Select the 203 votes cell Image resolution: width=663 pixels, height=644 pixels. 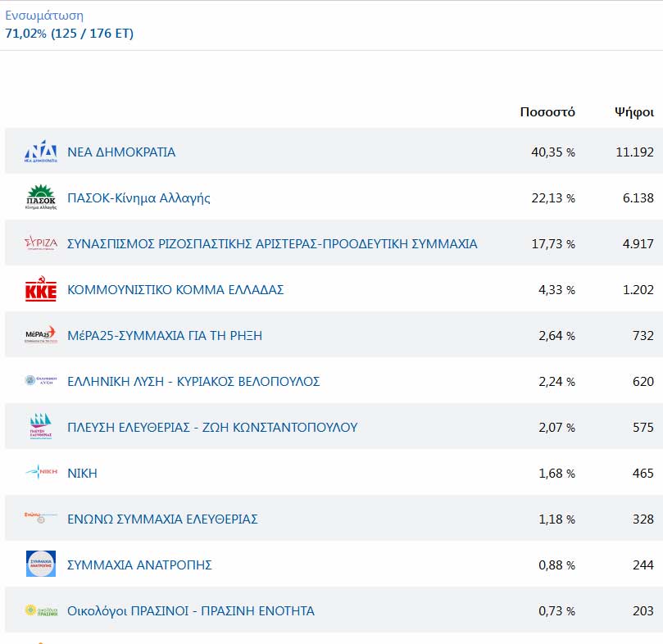click(643, 611)
